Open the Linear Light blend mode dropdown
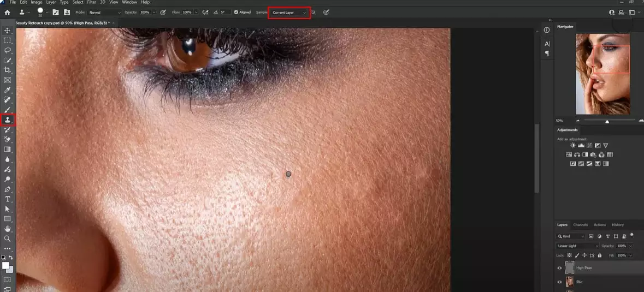 578,246
